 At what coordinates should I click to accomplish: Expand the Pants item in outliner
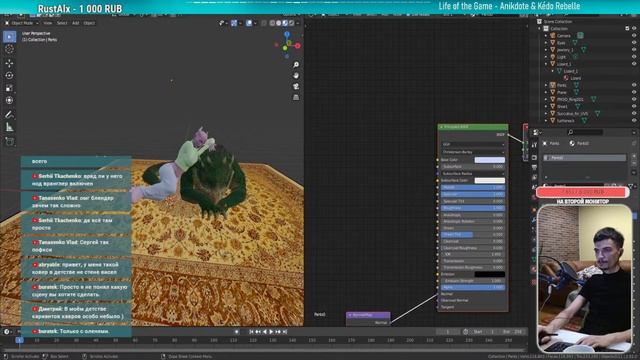(546, 85)
